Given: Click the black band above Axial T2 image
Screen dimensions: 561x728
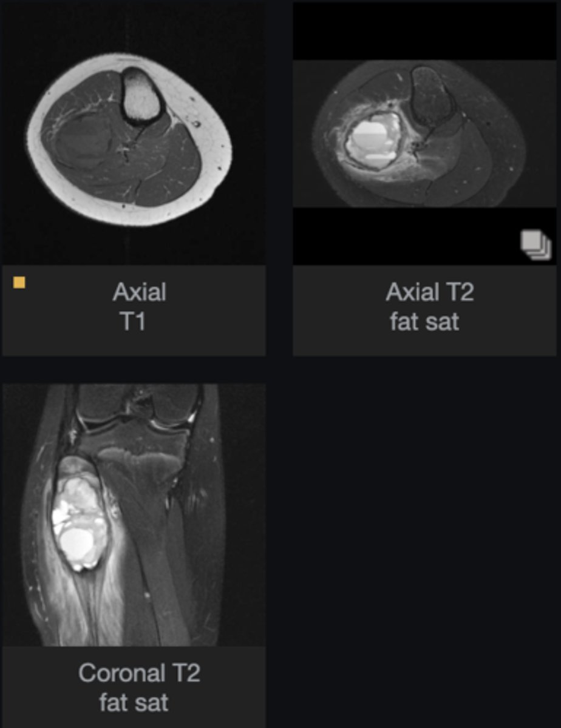Looking at the screenshot, I should coord(424,30).
